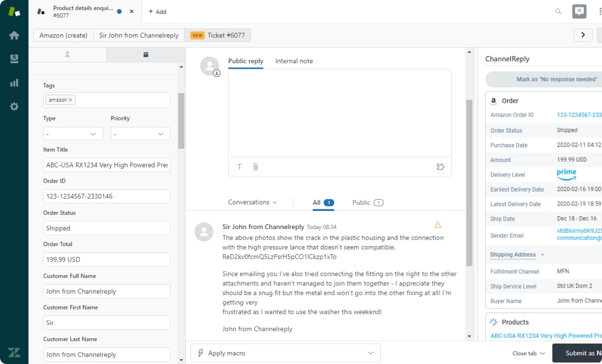Click inside the Order ID field
Screen dimensions: 602x364
(x=107, y=196)
